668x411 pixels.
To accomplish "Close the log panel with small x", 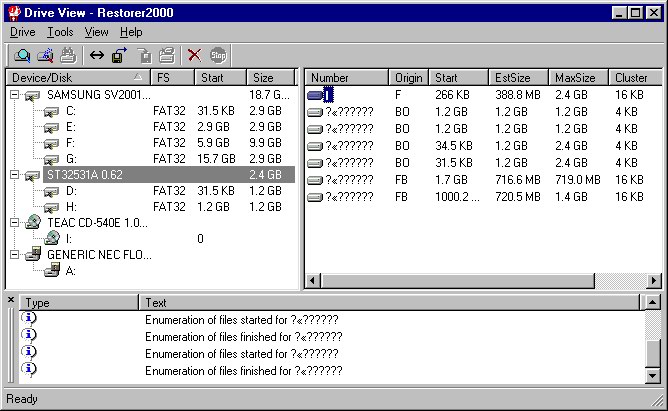I will 11,300.
